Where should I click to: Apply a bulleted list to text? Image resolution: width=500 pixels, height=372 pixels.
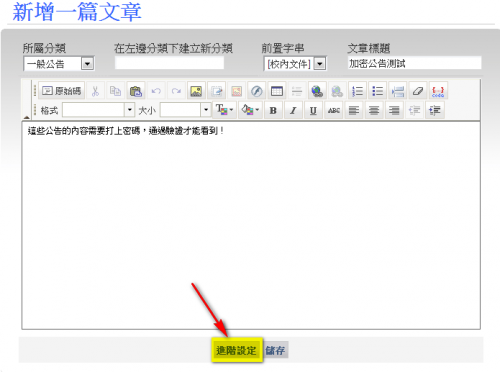(377, 91)
